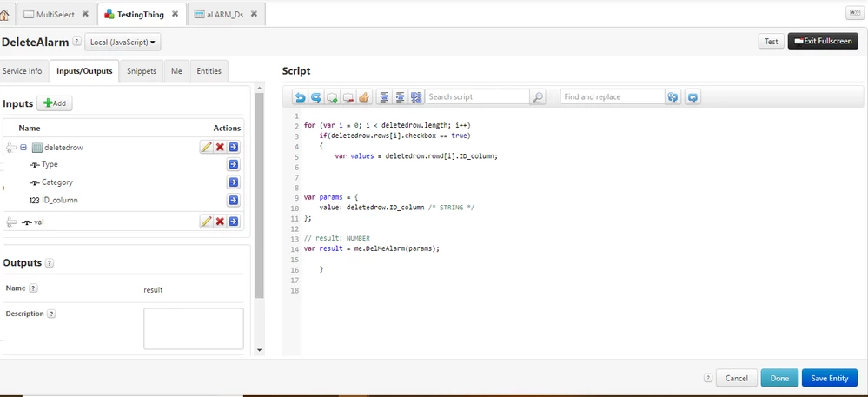
Task: Edit the deletedrow input with pencil icon
Action: [207, 147]
